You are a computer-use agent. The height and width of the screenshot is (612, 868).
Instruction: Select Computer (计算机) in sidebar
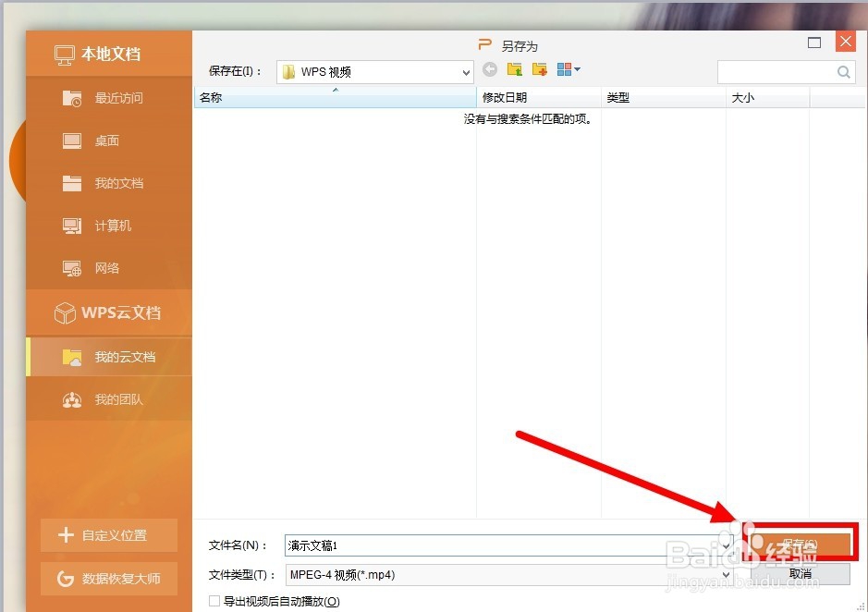pyautogui.click(x=109, y=226)
